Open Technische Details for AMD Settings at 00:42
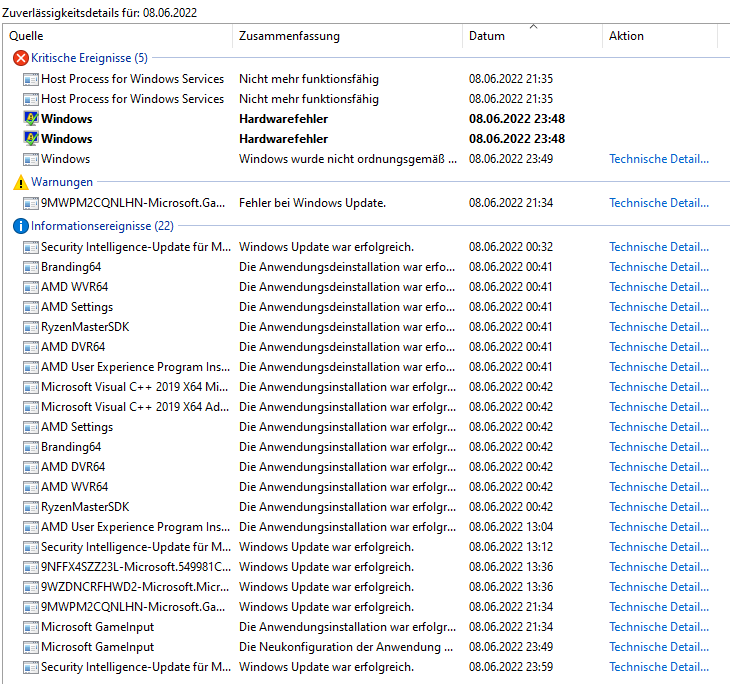 point(659,427)
